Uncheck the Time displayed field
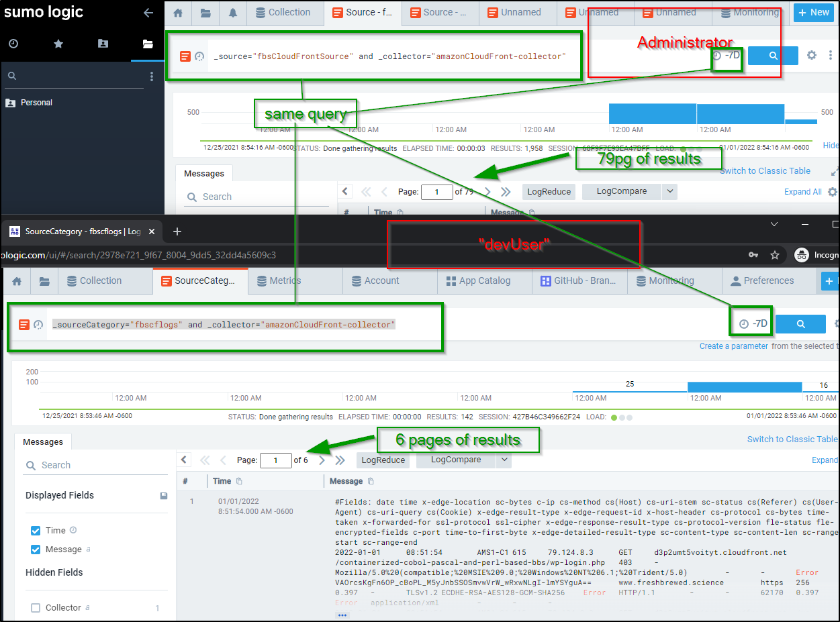The image size is (840, 622). pyautogui.click(x=36, y=531)
